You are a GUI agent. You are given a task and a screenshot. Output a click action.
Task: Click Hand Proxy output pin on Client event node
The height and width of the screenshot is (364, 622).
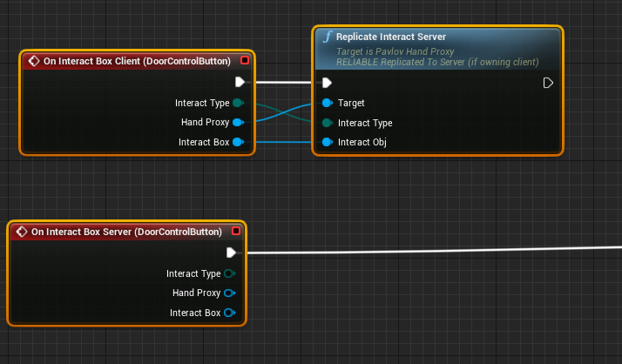[239, 122]
